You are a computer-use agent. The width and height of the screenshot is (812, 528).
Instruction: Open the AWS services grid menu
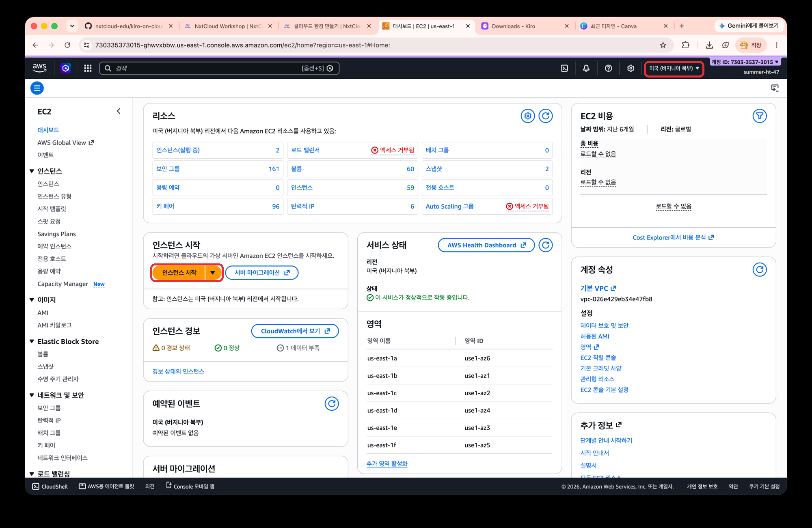pyautogui.click(x=88, y=68)
